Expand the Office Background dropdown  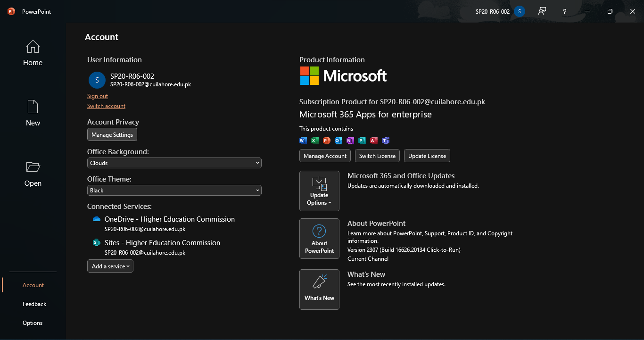pyautogui.click(x=174, y=163)
